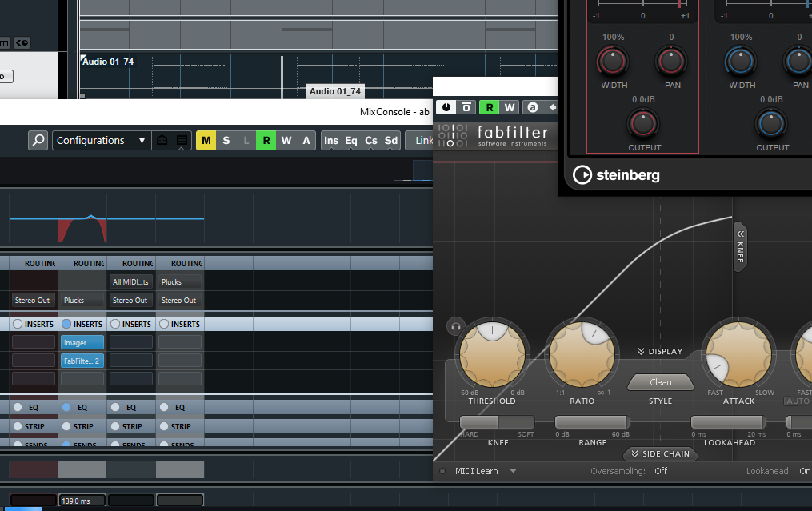
Task: Click the blue band WIDTH knob in Imager
Action: pos(741,62)
